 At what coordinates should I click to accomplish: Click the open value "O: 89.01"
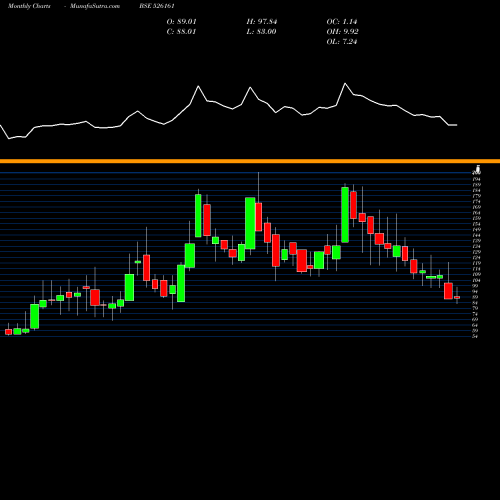pos(182,22)
